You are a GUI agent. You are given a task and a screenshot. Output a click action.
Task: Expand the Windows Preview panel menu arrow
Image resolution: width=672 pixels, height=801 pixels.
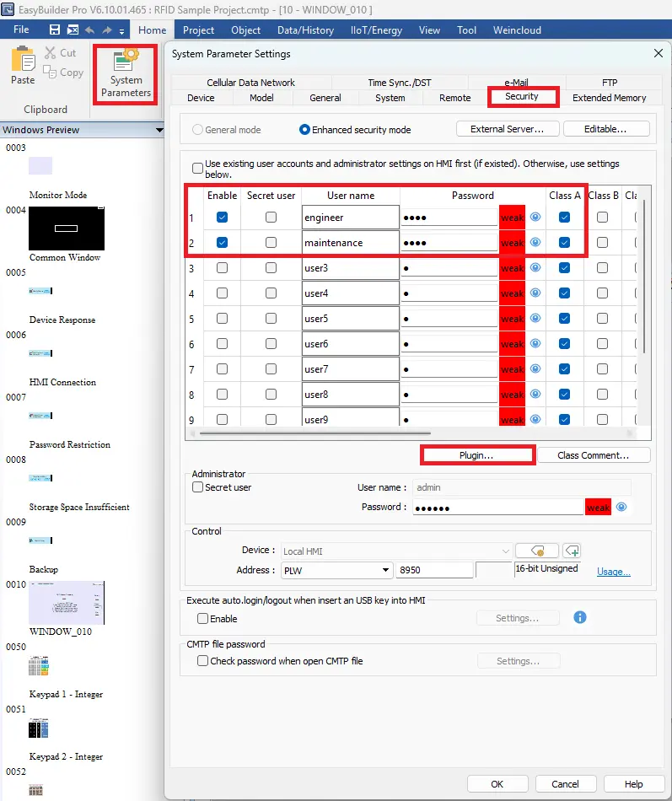click(x=159, y=130)
